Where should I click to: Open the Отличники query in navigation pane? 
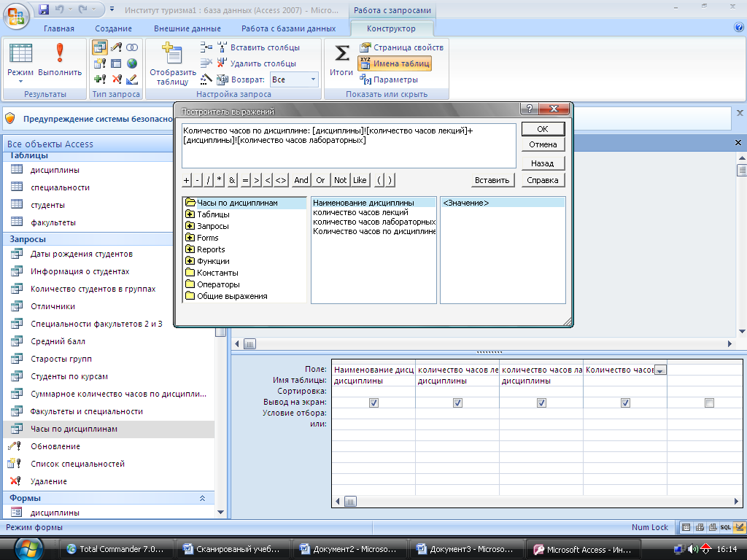[x=53, y=306]
